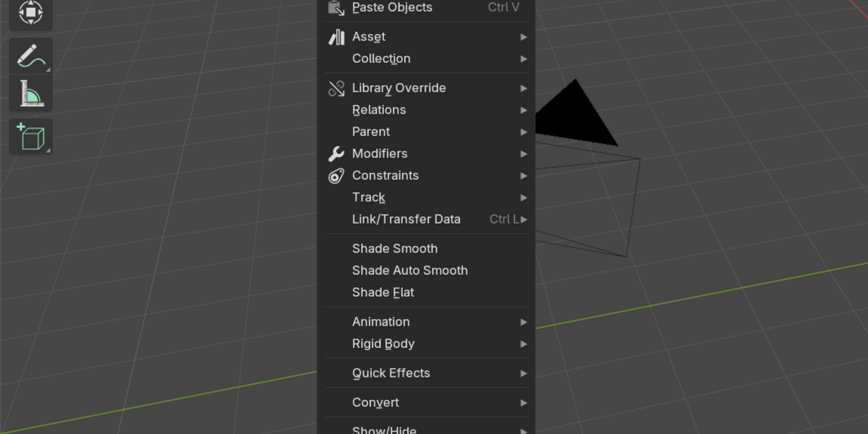This screenshot has width=868, height=434.
Task: Click the submenu arrow beside Parent
Action: tap(524, 132)
